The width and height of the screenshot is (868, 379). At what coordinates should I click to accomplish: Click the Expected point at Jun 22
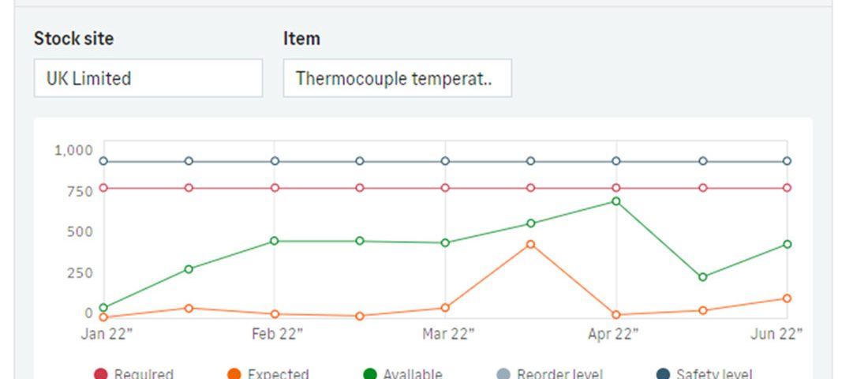tap(788, 298)
